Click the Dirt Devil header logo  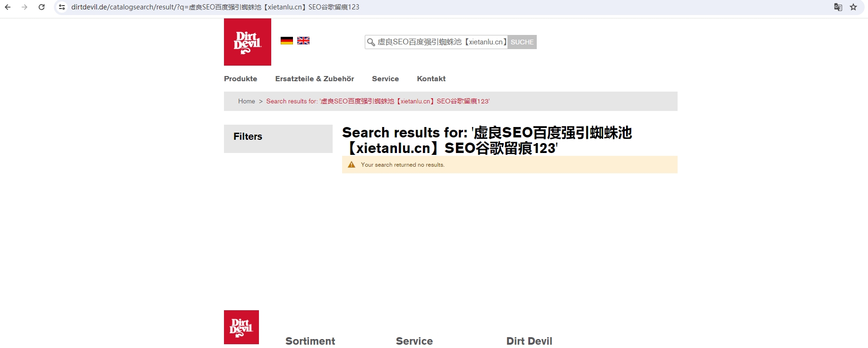[x=248, y=42]
